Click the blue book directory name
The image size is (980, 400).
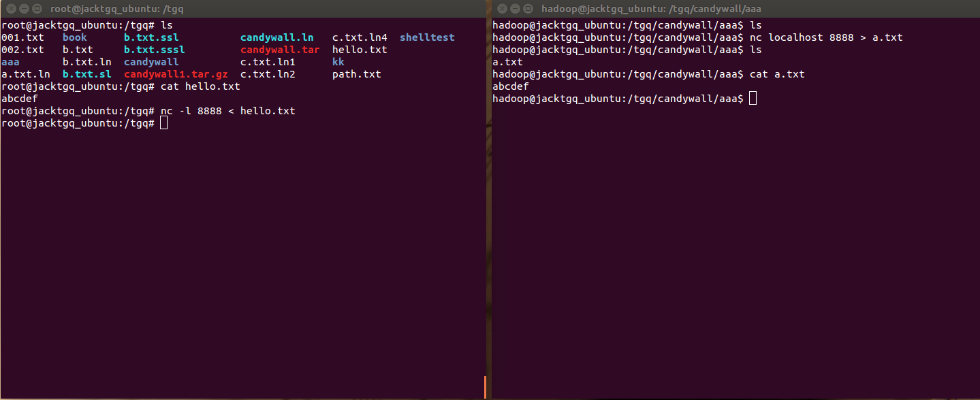(x=75, y=37)
